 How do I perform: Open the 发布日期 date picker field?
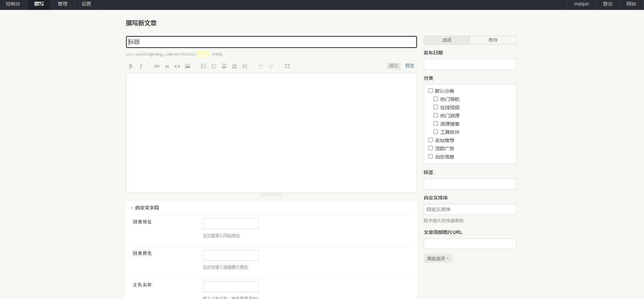tap(470, 64)
